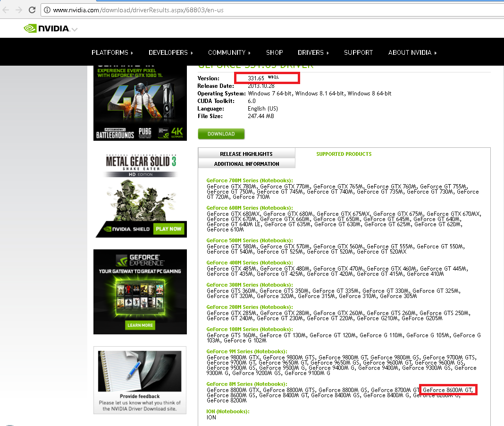Click the browser forward arrow
504x426 pixels.
(19, 10)
